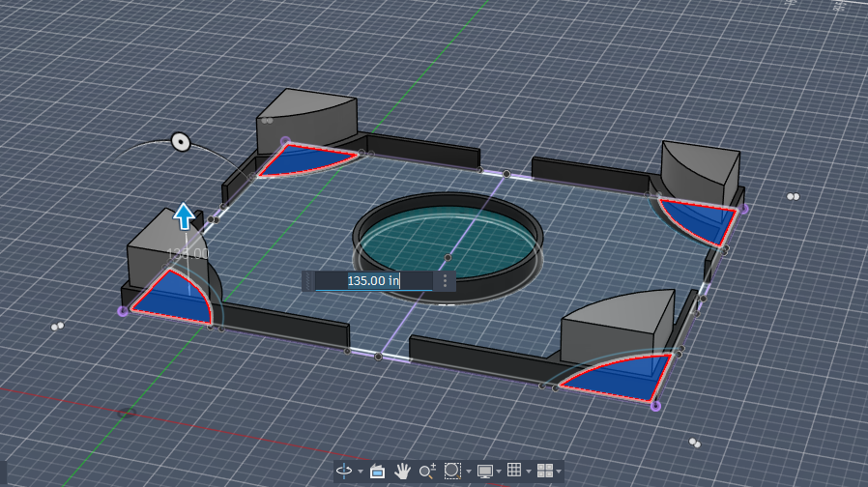This screenshot has height=487, width=868.
Task: Select the blue profile at bottom right corner
Action: (623, 378)
